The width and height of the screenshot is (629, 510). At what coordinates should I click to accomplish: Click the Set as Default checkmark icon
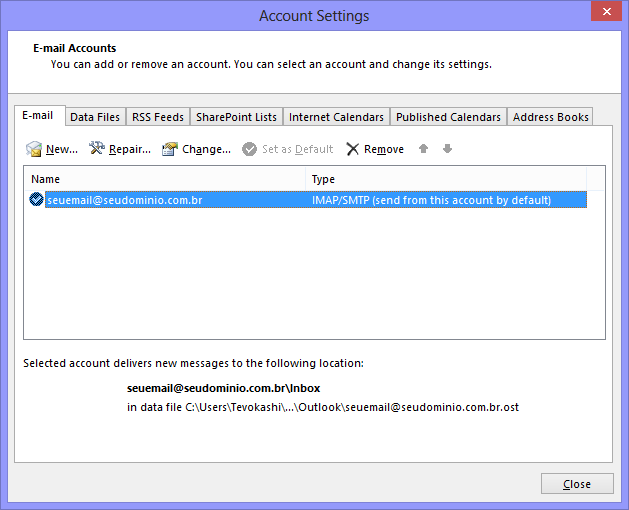coord(249,149)
